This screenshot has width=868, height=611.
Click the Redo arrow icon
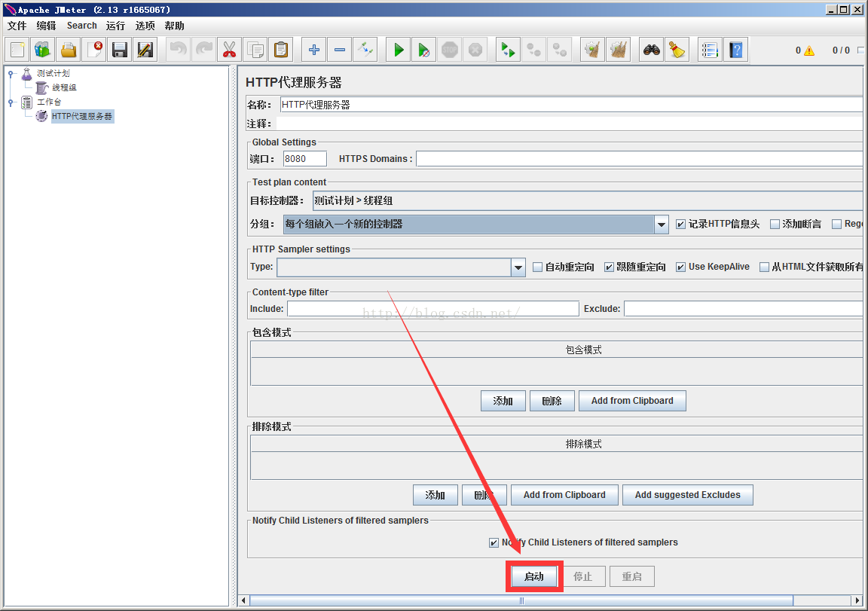point(203,50)
